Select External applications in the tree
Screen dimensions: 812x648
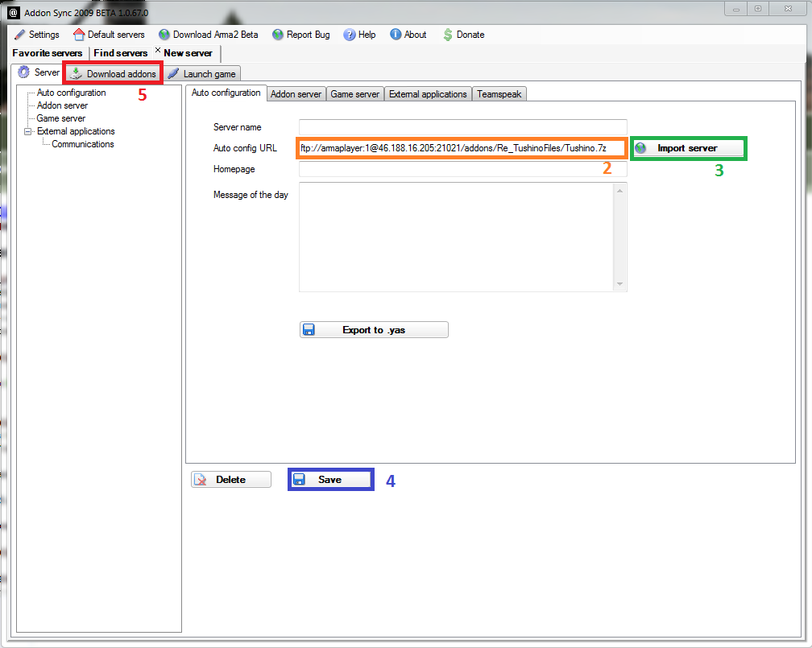pyautogui.click(x=76, y=131)
